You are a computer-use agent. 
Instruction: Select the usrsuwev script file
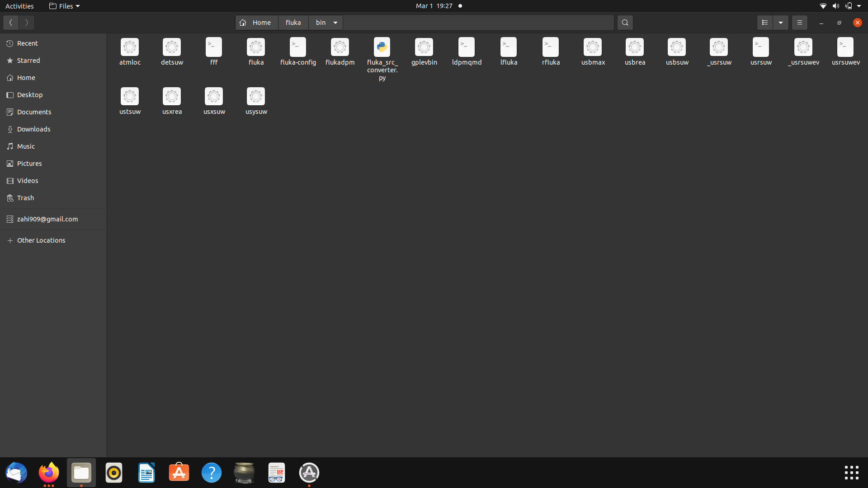[845, 47]
